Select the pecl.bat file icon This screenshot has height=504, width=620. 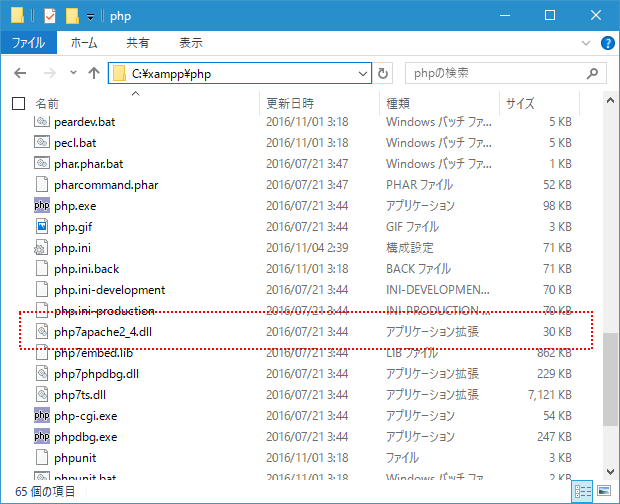click(42, 142)
